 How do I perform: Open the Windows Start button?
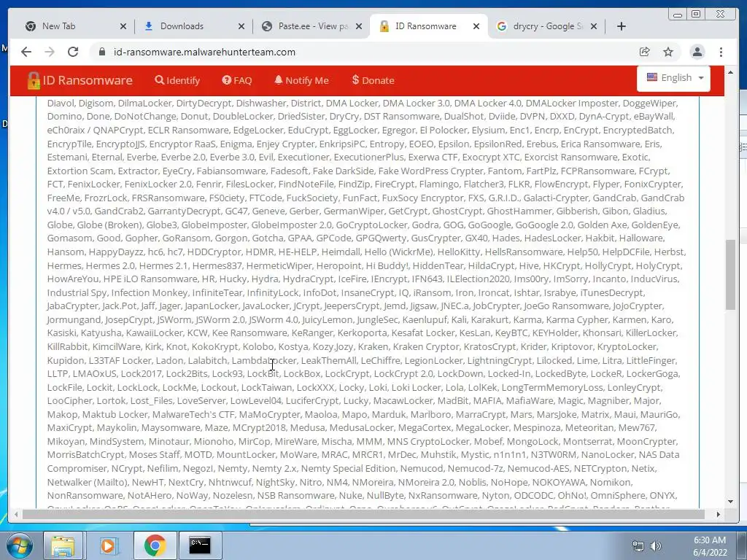pyautogui.click(x=19, y=545)
